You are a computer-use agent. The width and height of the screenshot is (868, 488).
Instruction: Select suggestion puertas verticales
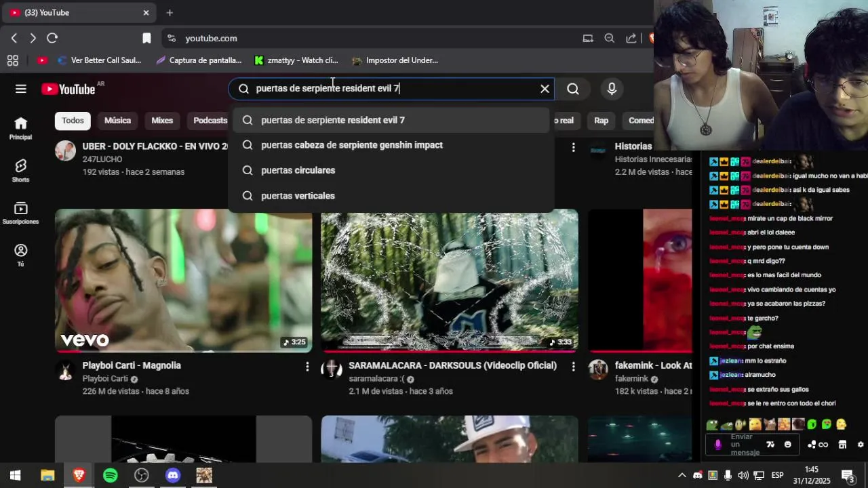[x=391, y=196]
